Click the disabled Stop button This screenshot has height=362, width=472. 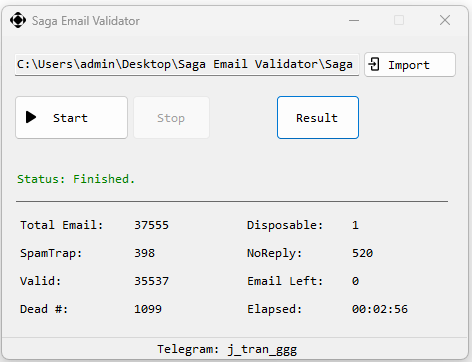(171, 117)
